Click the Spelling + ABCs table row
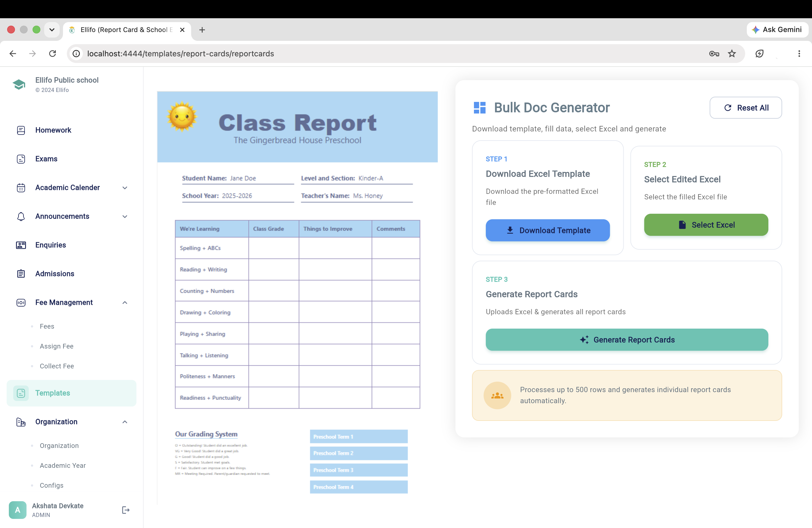The width and height of the screenshot is (812, 528). point(297,248)
